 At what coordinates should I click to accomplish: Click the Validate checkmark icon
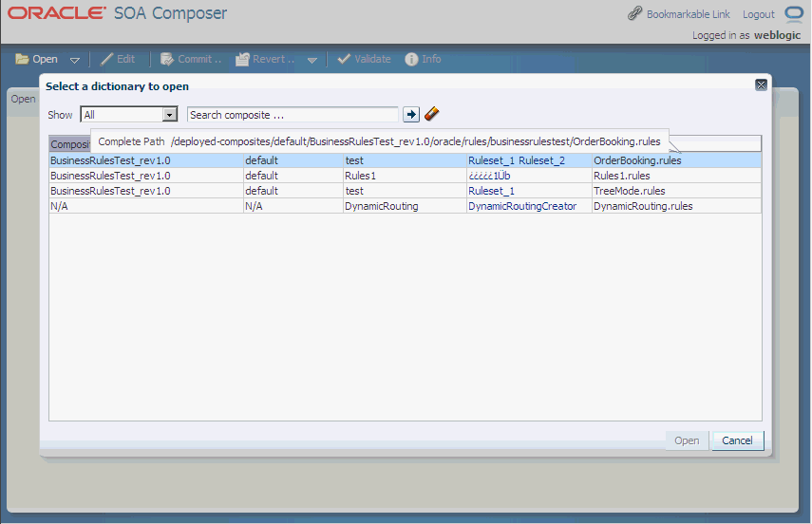pyautogui.click(x=344, y=59)
